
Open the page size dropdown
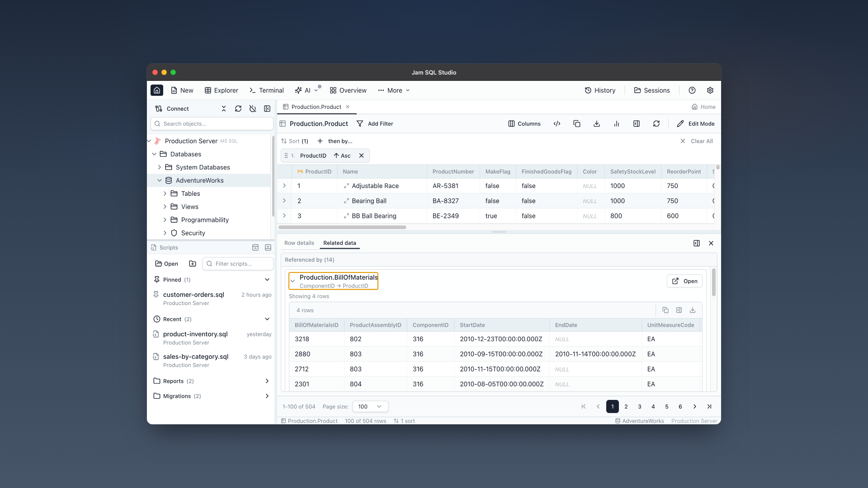click(x=370, y=406)
